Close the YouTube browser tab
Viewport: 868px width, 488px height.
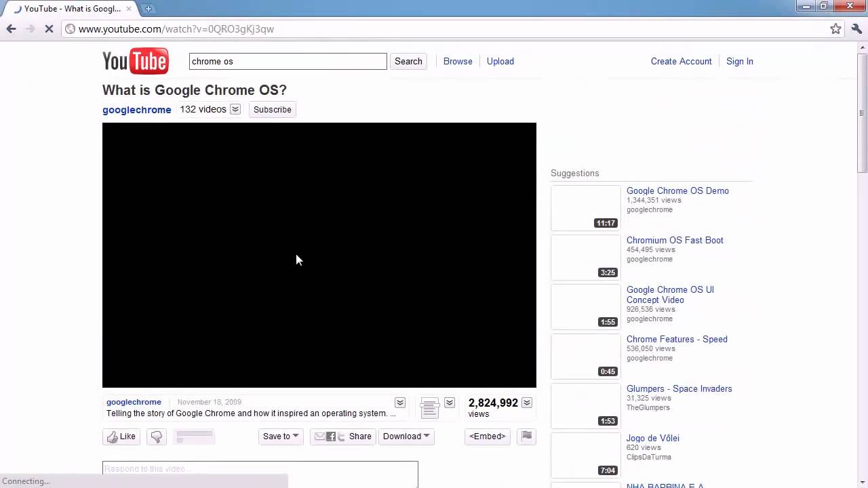129,9
